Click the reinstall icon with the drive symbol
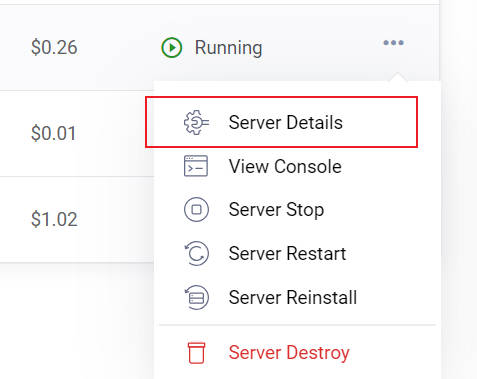Screen dimensions: 477x379 coord(196,297)
